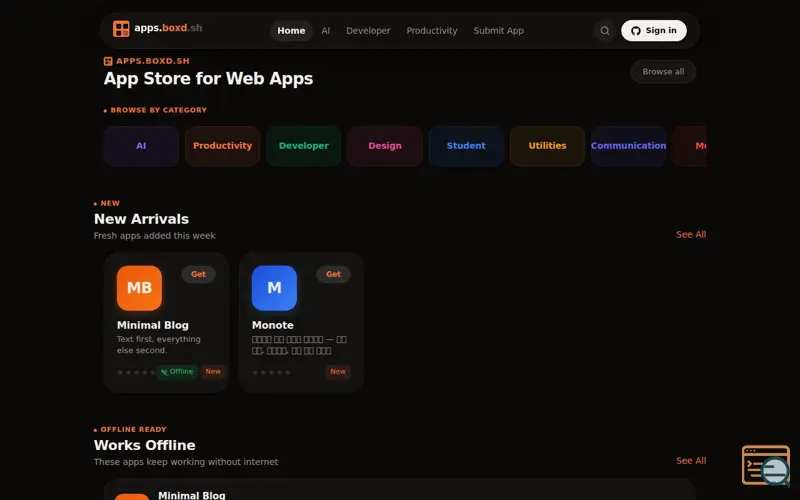The image size is (800, 500).
Task: Get the Monote app
Action: point(333,274)
